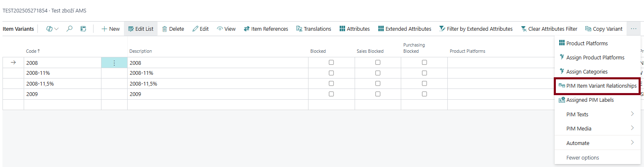Click the three-dots more options button
The width and height of the screenshot is (644, 167).
[x=634, y=29]
